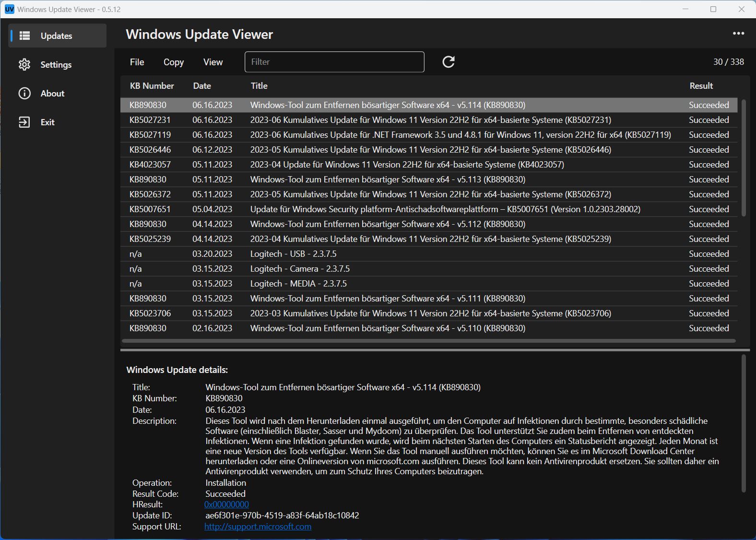The image size is (756, 540).
Task: Select the KB5026446 row
Action: pyautogui.click(x=429, y=150)
